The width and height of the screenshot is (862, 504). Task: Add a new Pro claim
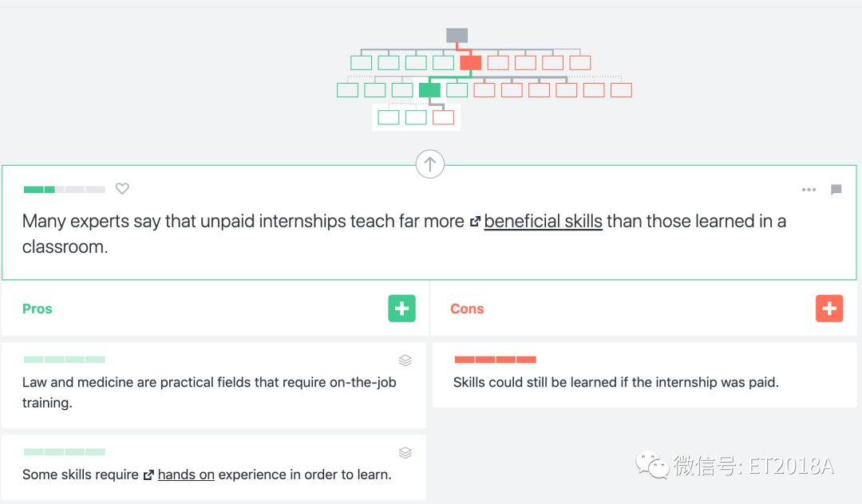coord(401,309)
